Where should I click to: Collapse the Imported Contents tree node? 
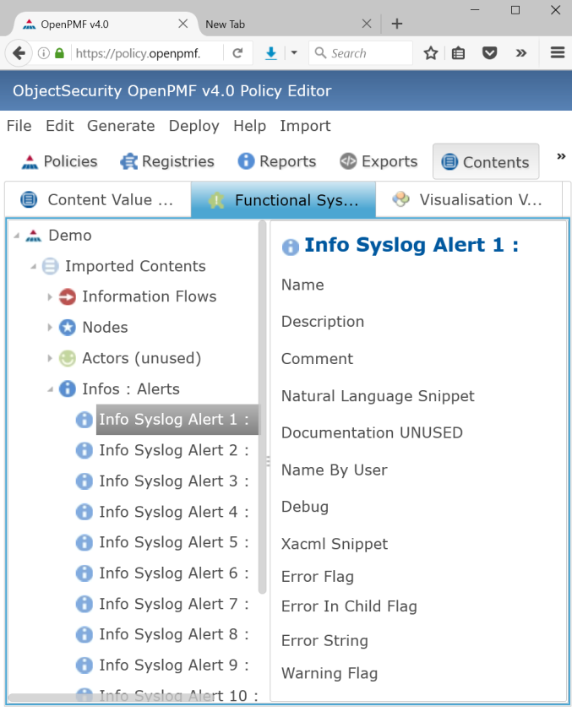[x=34, y=267]
